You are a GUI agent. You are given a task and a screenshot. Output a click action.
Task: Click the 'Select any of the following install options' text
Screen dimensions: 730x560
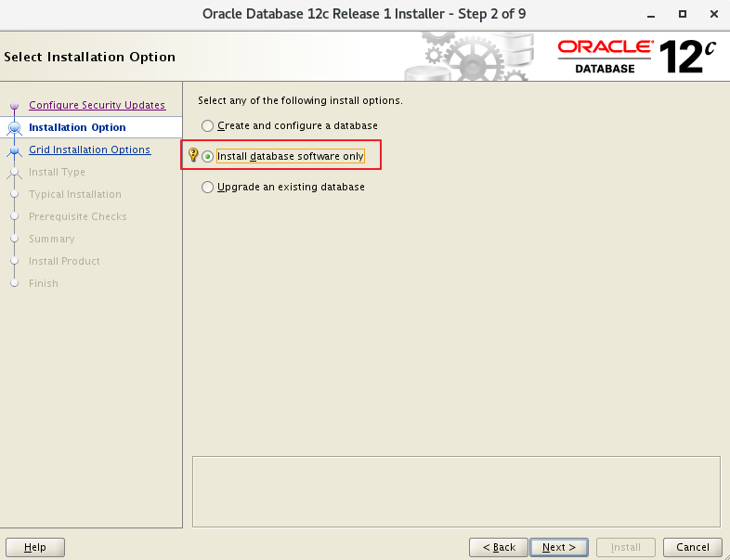click(300, 100)
